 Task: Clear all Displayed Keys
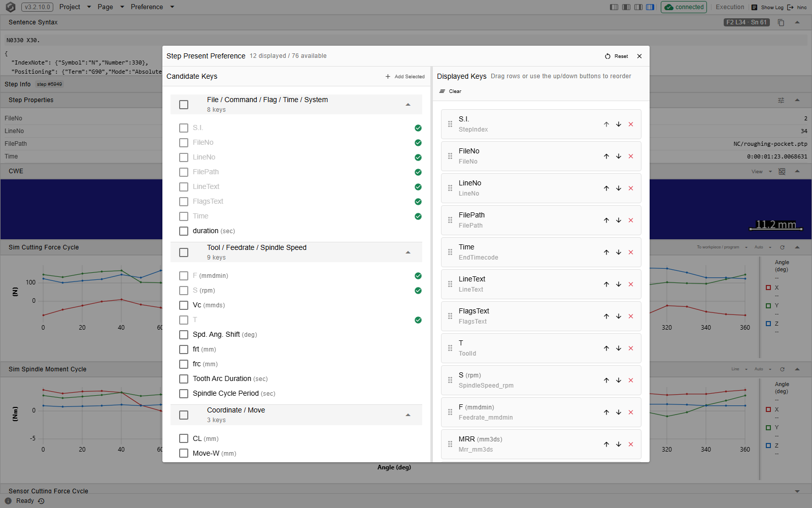(451, 91)
